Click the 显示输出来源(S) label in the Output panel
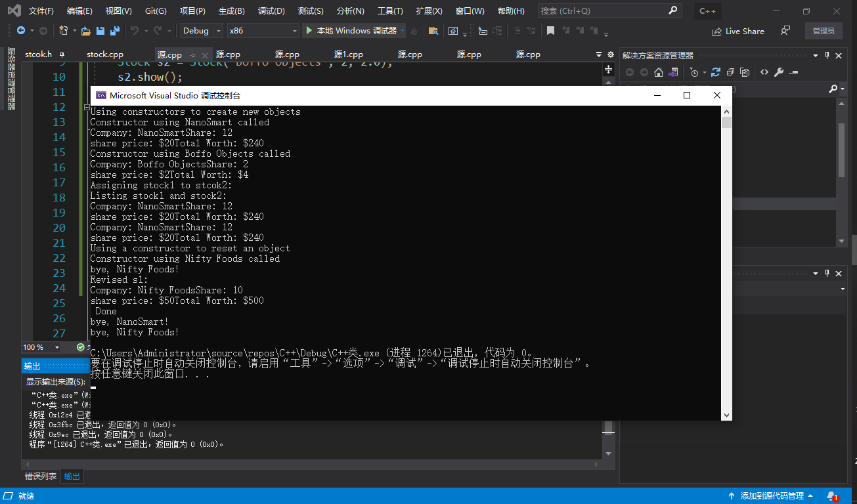The width and height of the screenshot is (857, 504). coord(56,381)
